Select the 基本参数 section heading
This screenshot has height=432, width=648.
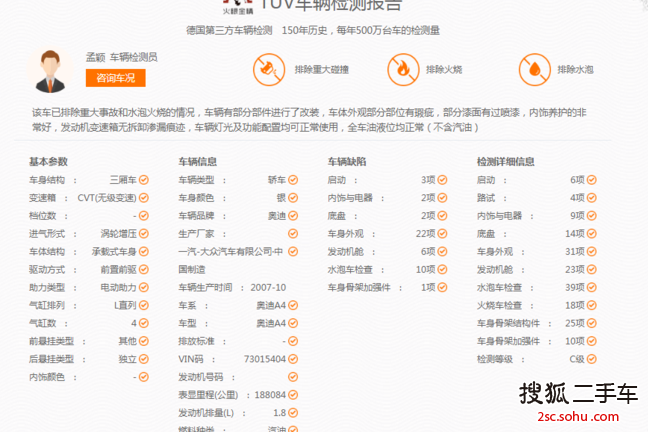tap(48, 162)
